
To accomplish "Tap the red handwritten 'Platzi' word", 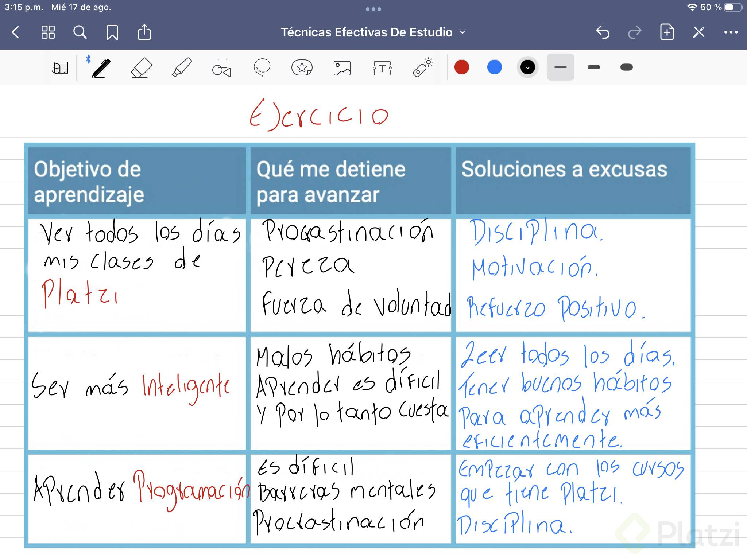I will pos(80,294).
